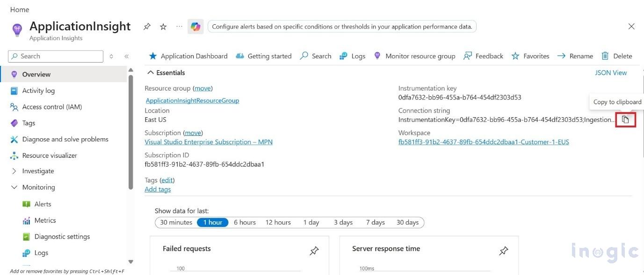This screenshot has width=644, height=275.
Task: Collapse the sidebar menu with double chevron
Action: (x=126, y=56)
